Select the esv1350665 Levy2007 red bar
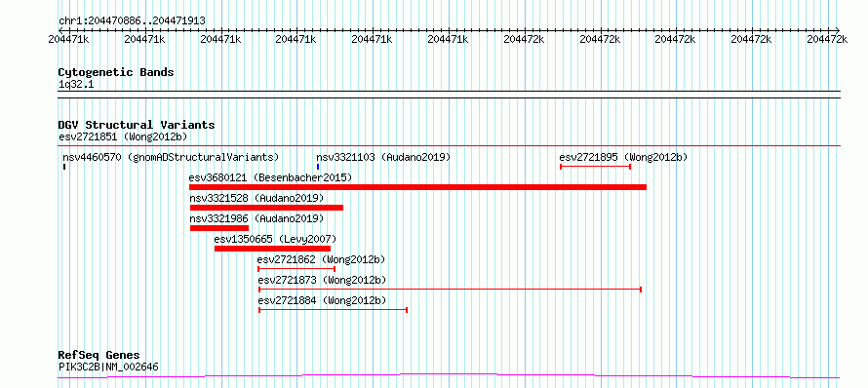Viewport: 868px width, 388px height. pyautogui.click(x=272, y=249)
